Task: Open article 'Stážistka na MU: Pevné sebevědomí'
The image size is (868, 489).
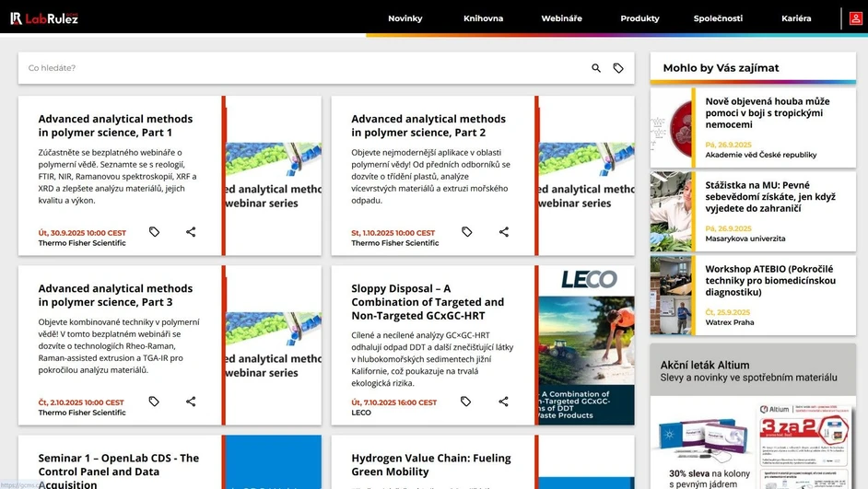Action: tap(770, 196)
